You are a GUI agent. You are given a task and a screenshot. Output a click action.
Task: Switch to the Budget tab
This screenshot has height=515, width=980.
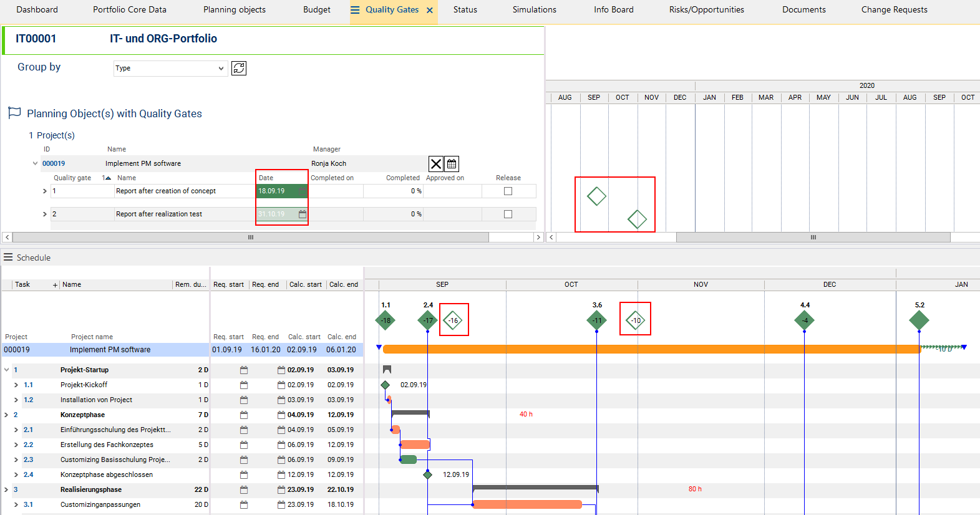pos(317,10)
